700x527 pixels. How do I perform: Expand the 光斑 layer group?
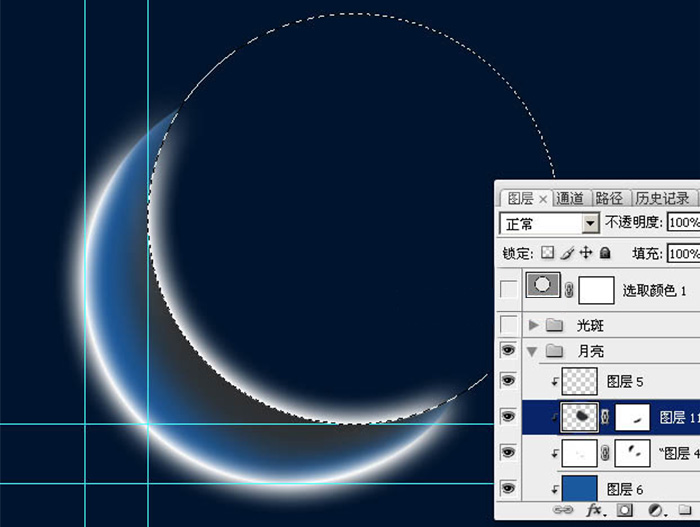pos(533,325)
